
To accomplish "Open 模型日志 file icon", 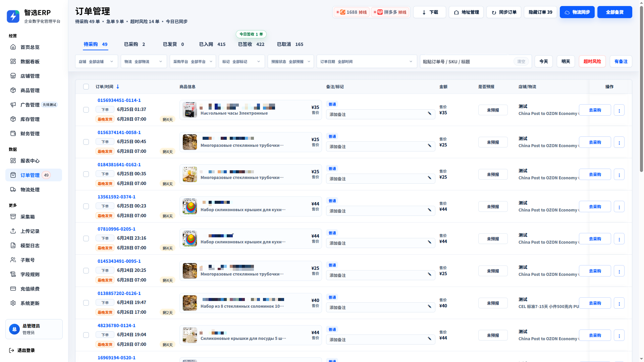I will pyautogui.click(x=13, y=245).
